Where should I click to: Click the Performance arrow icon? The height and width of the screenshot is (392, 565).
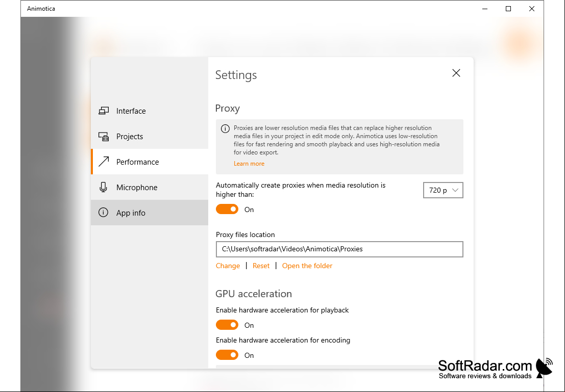(x=104, y=162)
